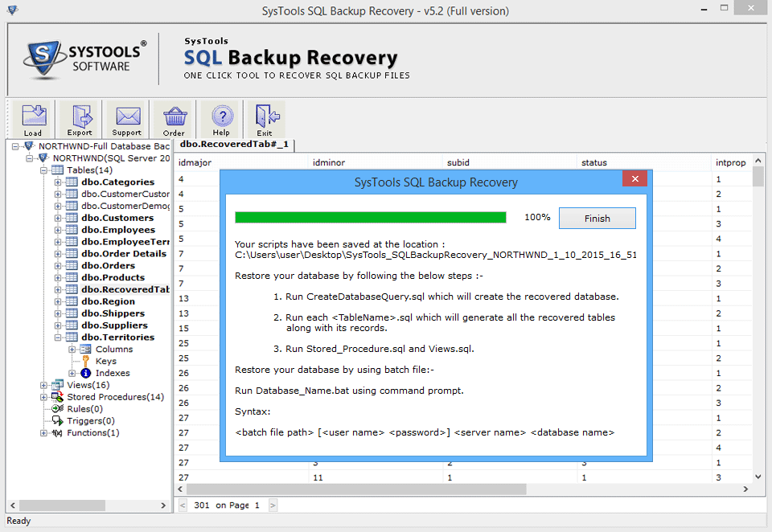Click the grid vertical scrollbar down arrow
Viewport: 772px width, 532px height.
(x=758, y=477)
